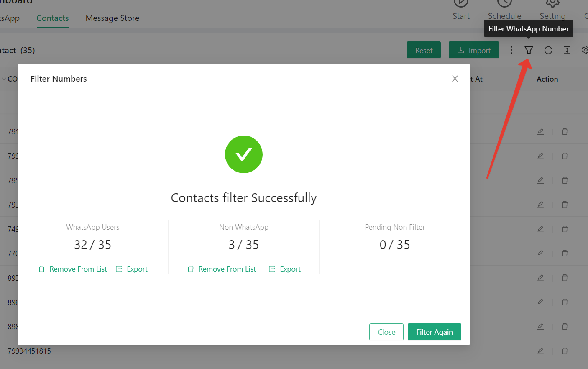Viewport: 588px width, 369px height.
Task: Close the Filter Numbers dialog with X
Action: tap(455, 79)
